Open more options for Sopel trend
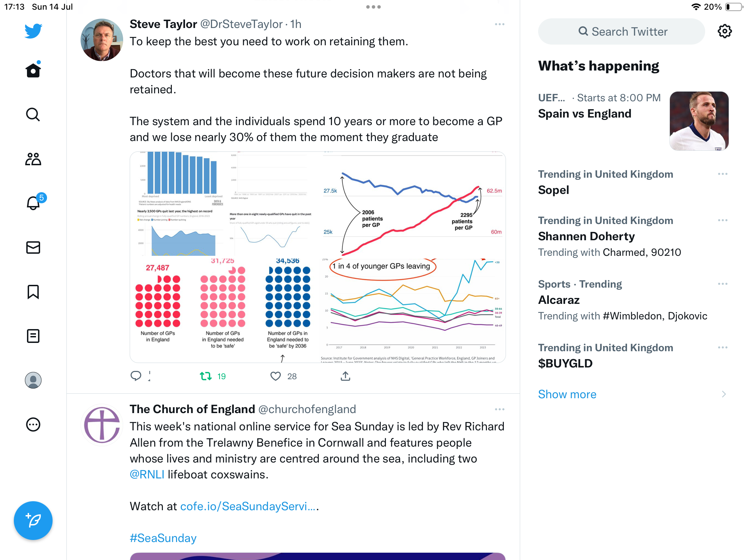747x560 pixels. (x=722, y=174)
